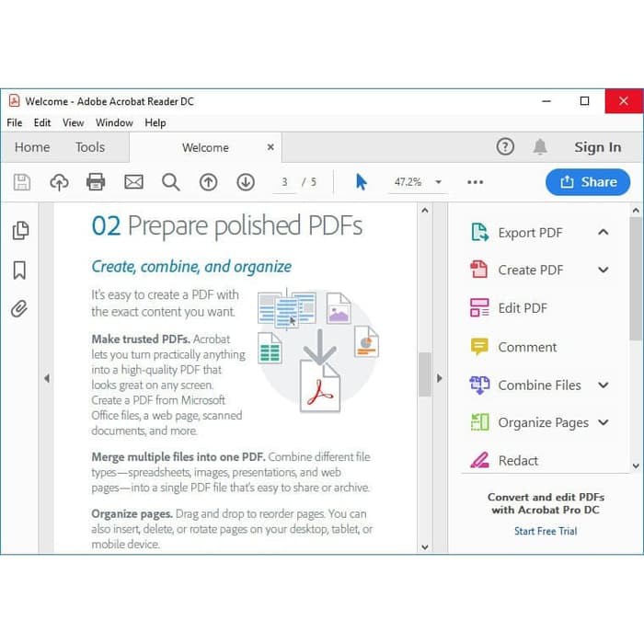Open Page Thumbnails panel icon
644x644 pixels.
(20, 231)
